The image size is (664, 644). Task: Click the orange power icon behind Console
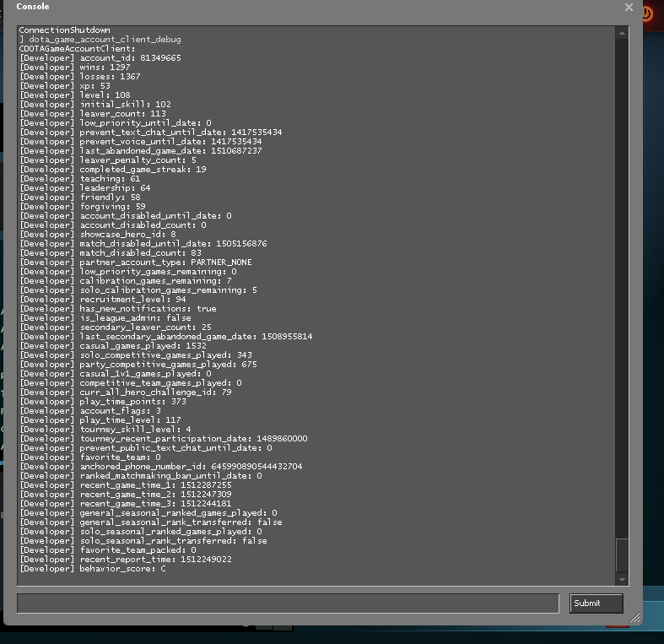pyautogui.click(x=646, y=14)
